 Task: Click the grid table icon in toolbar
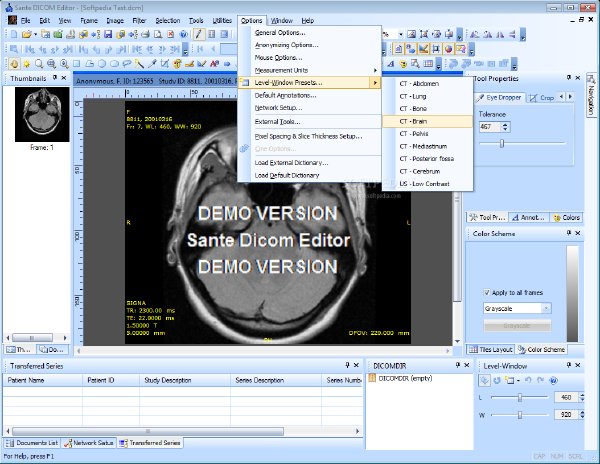[428, 64]
